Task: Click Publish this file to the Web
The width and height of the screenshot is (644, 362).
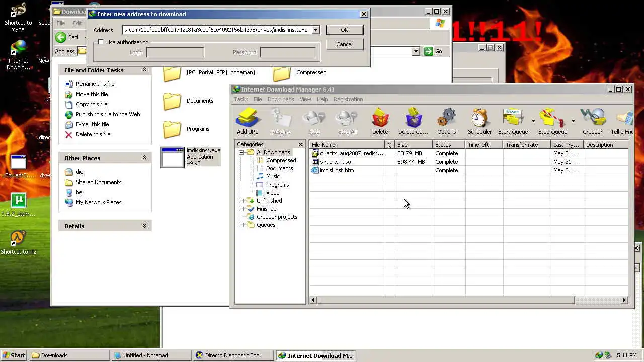Action: coord(108,114)
